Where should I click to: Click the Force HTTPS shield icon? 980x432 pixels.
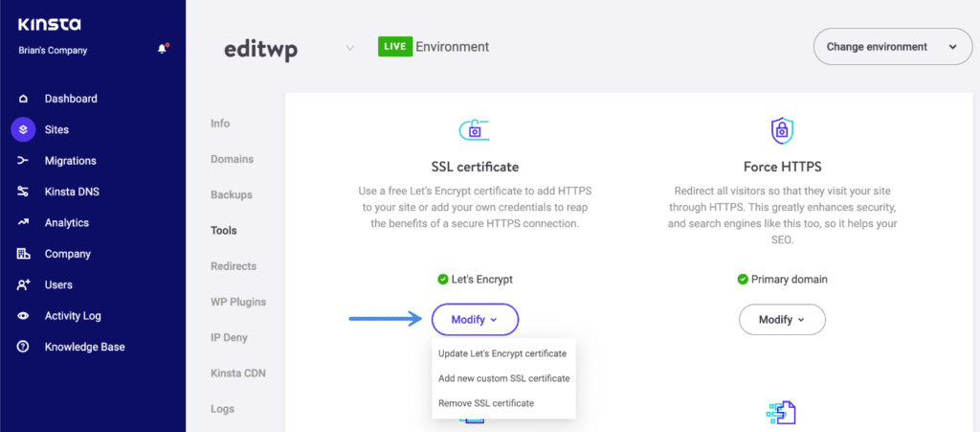[x=781, y=130]
